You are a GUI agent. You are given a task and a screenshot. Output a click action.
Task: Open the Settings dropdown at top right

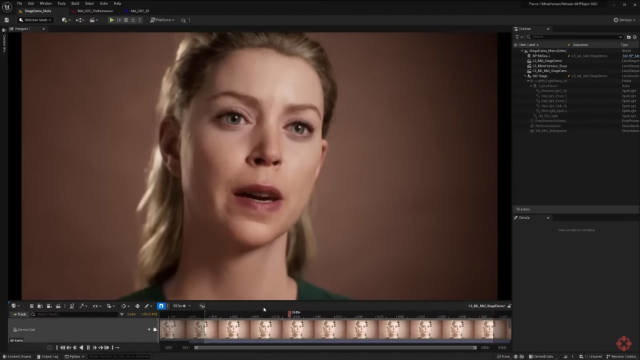(x=625, y=20)
